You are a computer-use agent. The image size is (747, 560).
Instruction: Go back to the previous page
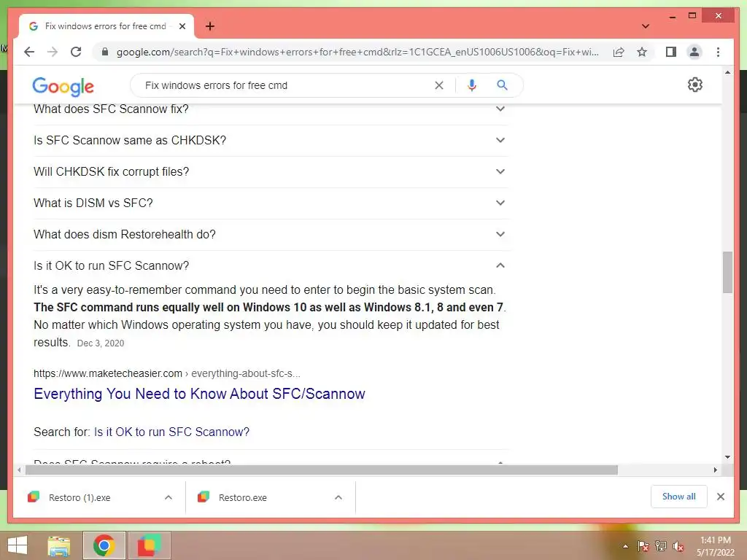(x=29, y=52)
